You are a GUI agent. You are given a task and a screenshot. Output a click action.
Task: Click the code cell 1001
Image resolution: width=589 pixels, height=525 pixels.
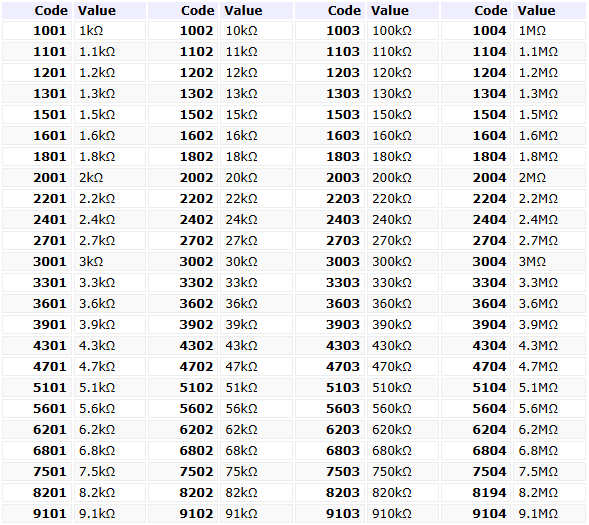point(36,31)
